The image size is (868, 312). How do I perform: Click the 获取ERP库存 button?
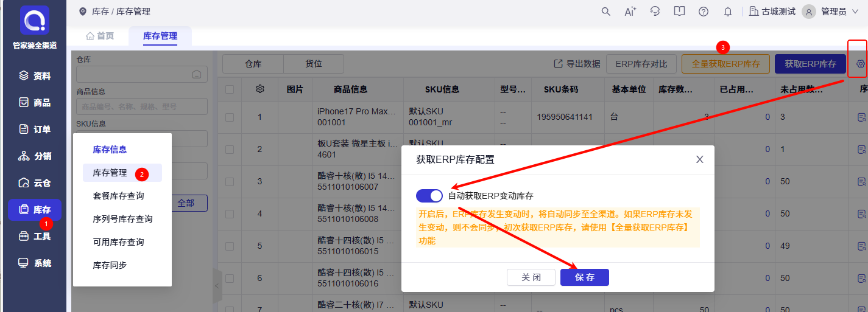[810, 64]
